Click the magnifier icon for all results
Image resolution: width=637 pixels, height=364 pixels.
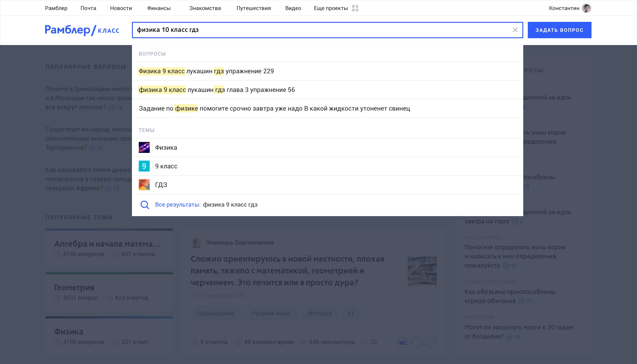[145, 205]
